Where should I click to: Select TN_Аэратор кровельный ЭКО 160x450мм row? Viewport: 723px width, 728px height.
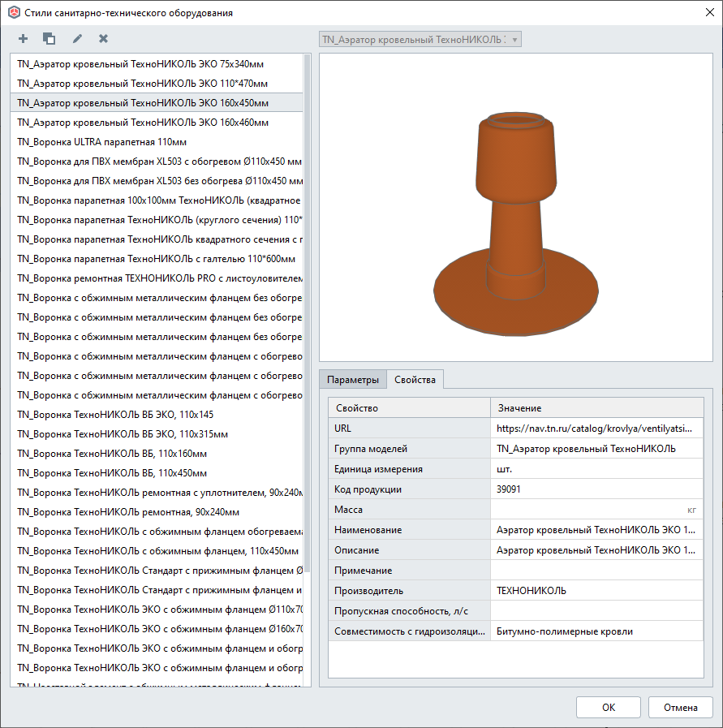point(157,103)
